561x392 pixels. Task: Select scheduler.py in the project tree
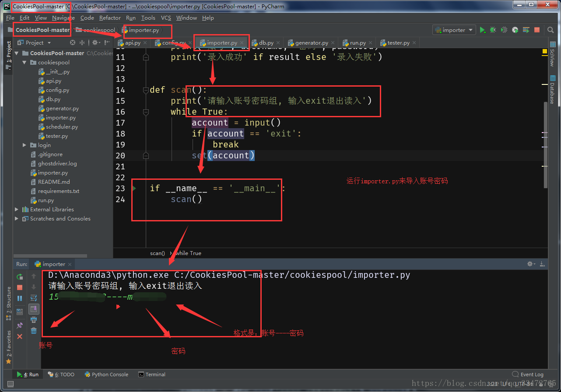click(x=62, y=127)
